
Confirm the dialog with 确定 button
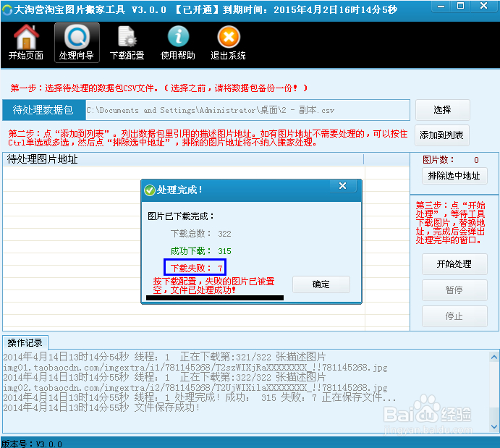point(321,284)
